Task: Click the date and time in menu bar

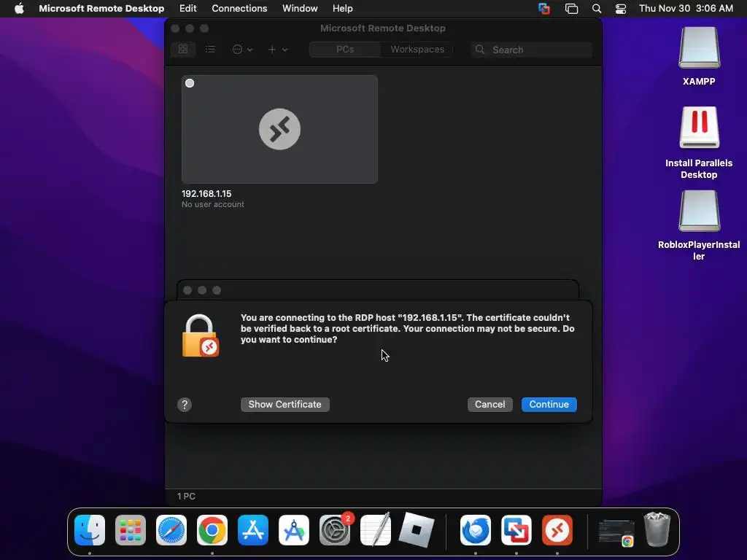Action: click(686, 9)
